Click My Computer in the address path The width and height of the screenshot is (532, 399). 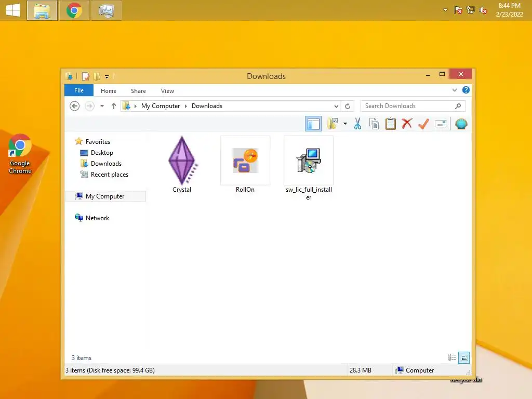[x=161, y=106]
